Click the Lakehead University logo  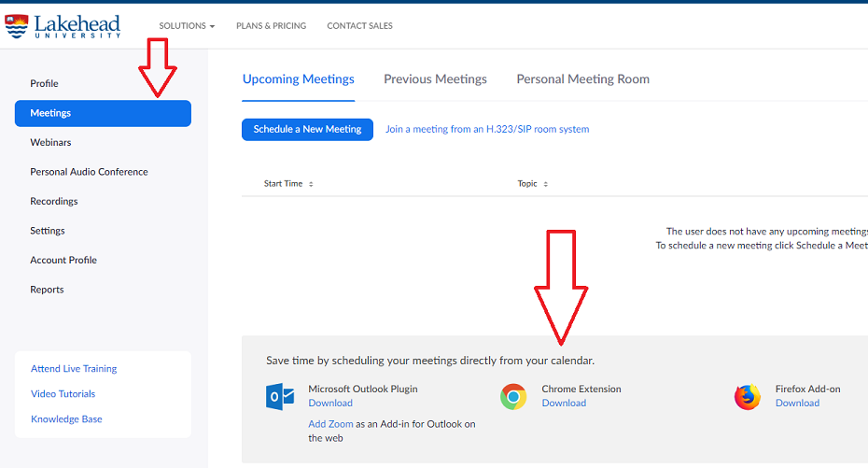coord(63,25)
